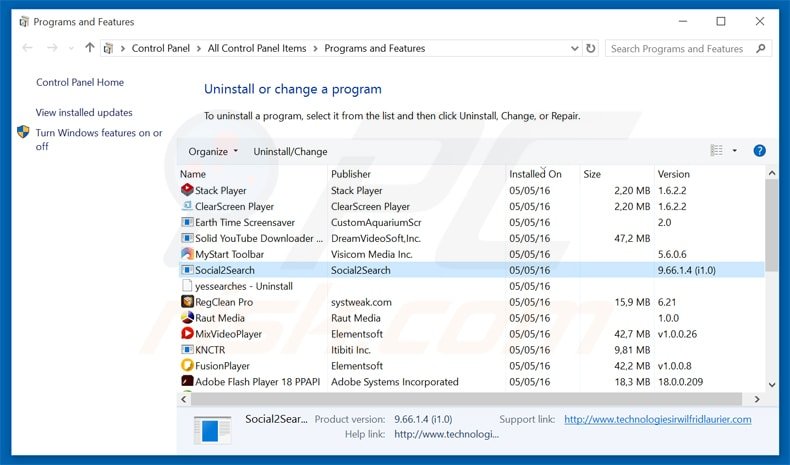Screen dimensions: 790x465
Task: Click the 47,2 MB size cell
Action: (632, 238)
